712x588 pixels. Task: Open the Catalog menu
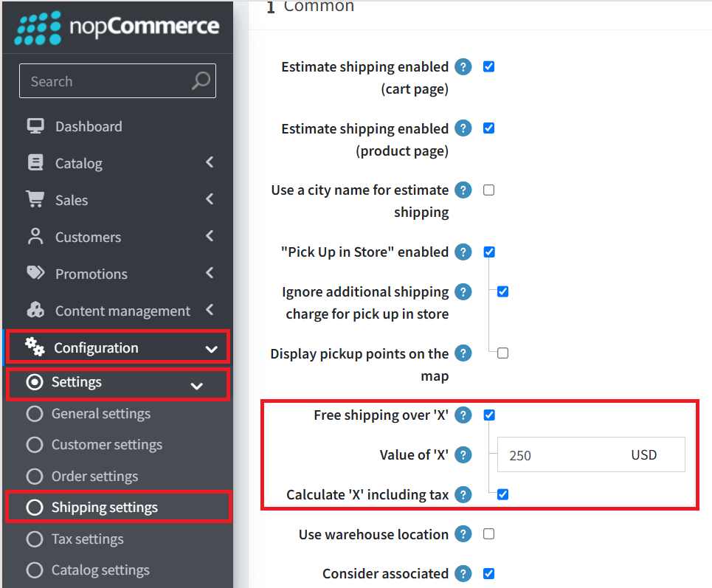click(78, 164)
